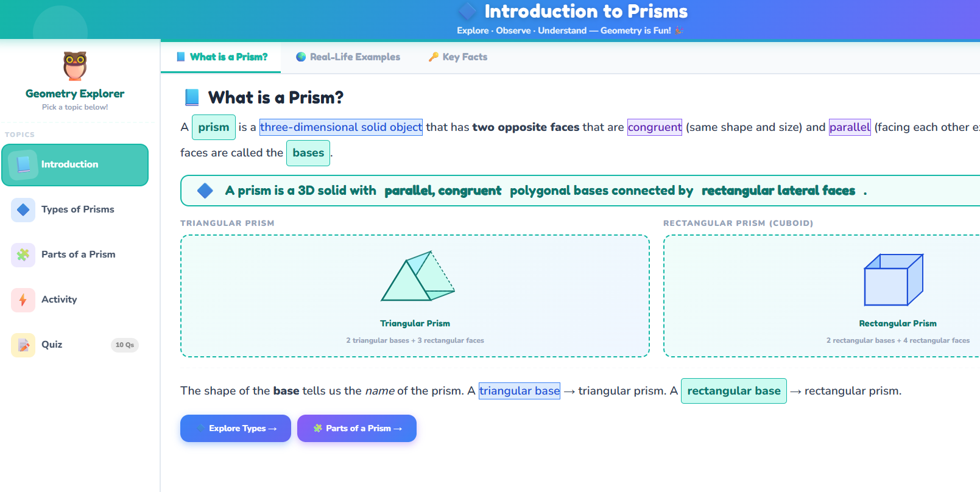Image resolution: width=980 pixels, height=492 pixels.
Task: Click the Explore Types button
Action: (235, 428)
